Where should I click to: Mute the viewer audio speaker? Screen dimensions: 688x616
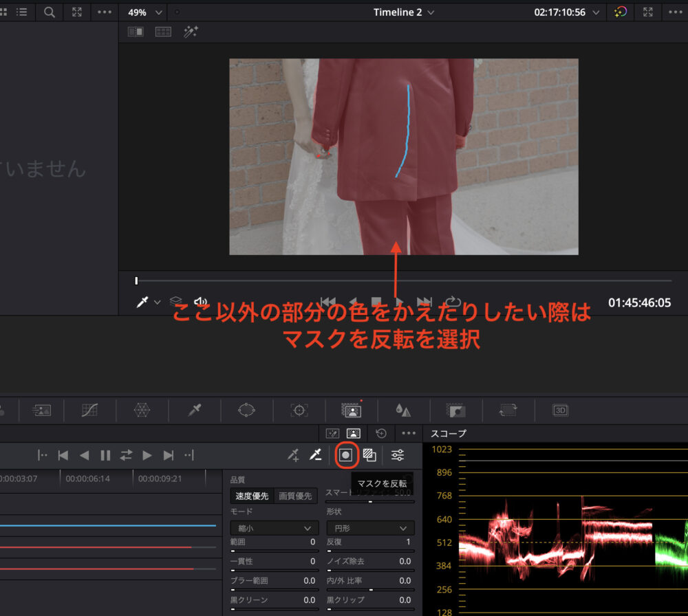200,302
